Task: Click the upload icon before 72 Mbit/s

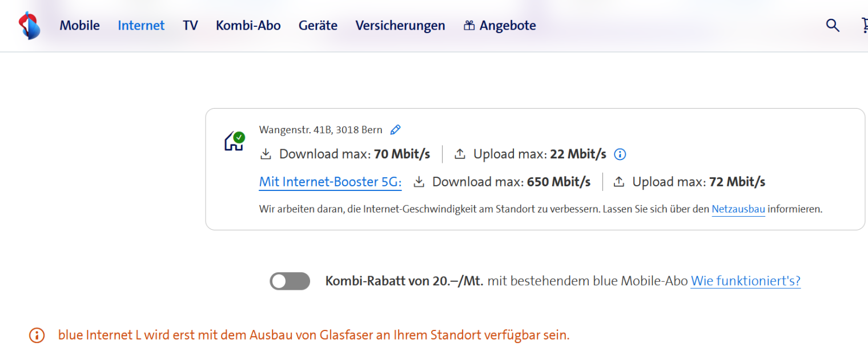Action: tap(618, 182)
